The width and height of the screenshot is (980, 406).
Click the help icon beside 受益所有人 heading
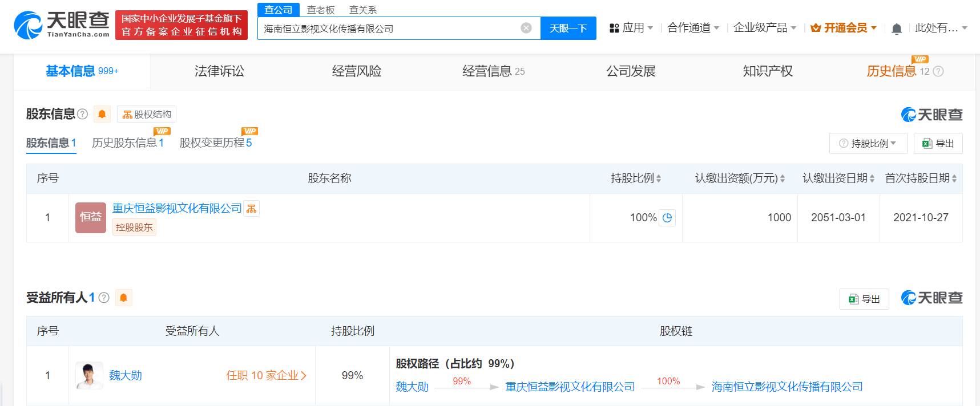pyautogui.click(x=104, y=298)
